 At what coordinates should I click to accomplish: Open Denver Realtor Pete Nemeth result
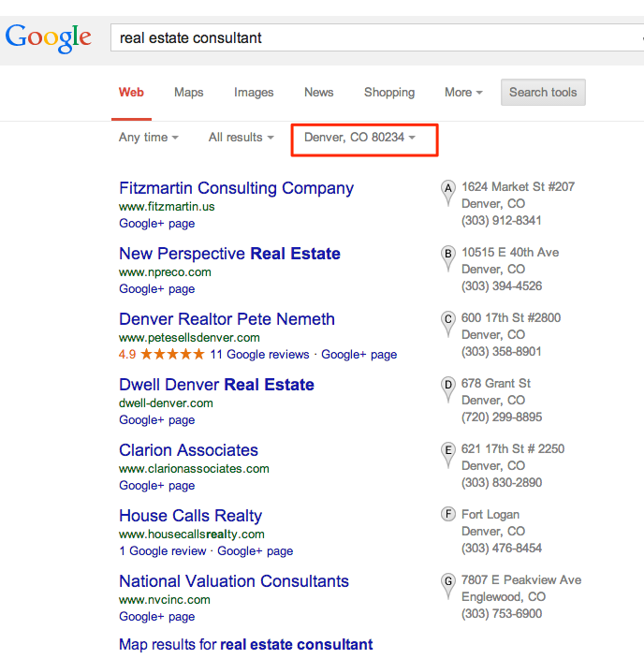pos(227,319)
